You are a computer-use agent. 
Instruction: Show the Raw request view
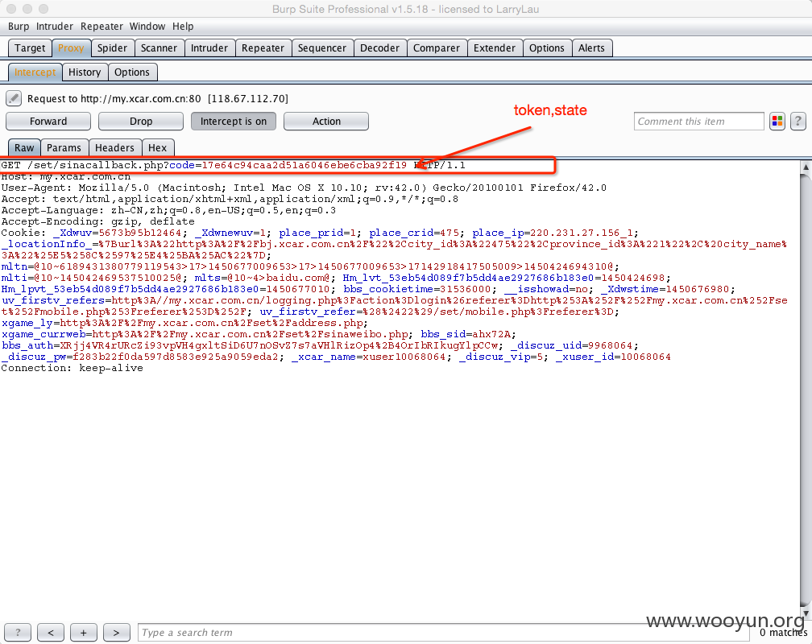pyautogui.click(x=24, y=148)
